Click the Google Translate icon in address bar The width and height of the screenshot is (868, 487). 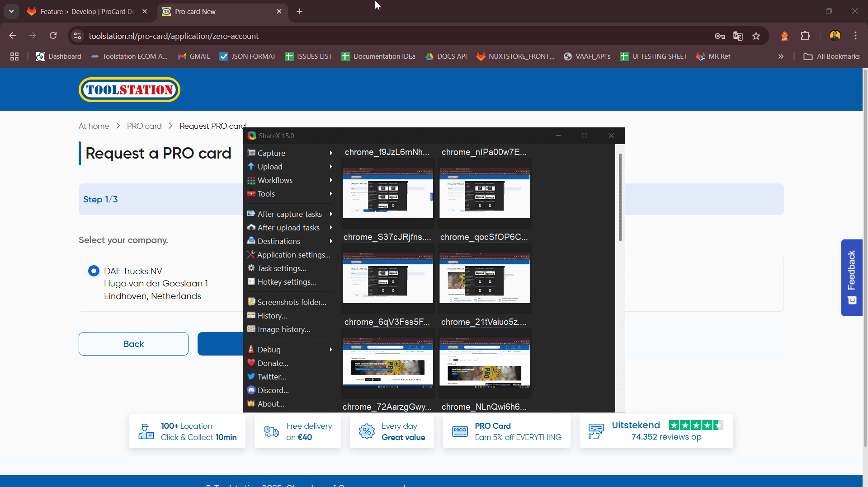point(738,36)
